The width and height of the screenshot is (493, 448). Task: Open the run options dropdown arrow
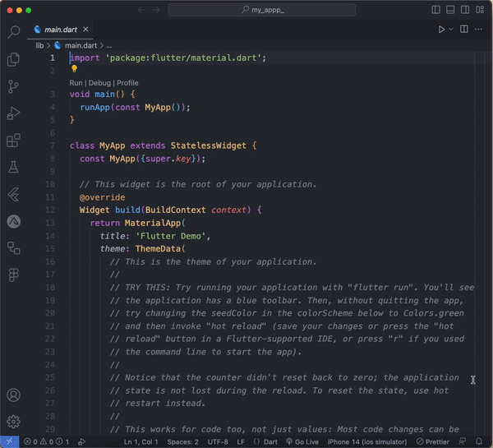pos(451,30)
